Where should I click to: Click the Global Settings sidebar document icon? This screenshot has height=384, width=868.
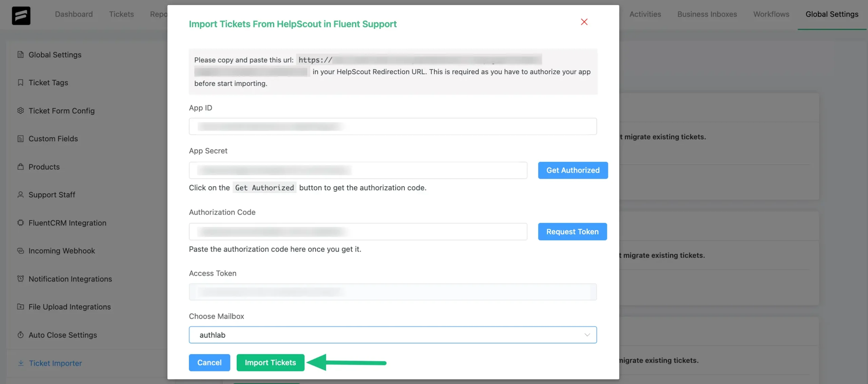pos(21,55)
